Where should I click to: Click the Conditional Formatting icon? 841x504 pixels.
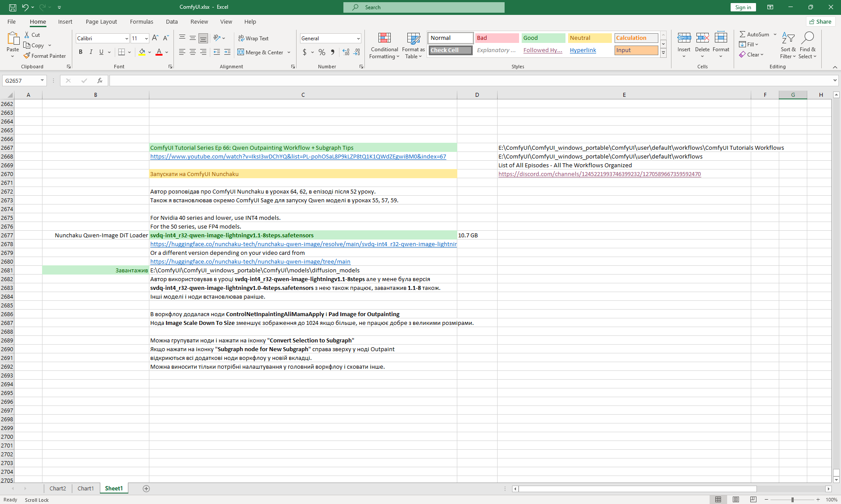click(x=384, y=39)
